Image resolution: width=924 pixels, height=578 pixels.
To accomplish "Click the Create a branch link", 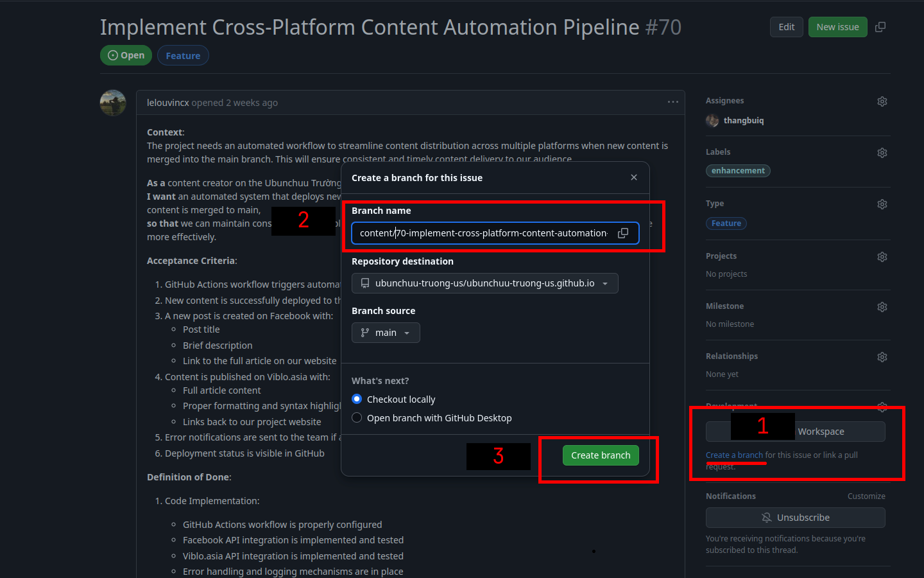I will [734, 455].
